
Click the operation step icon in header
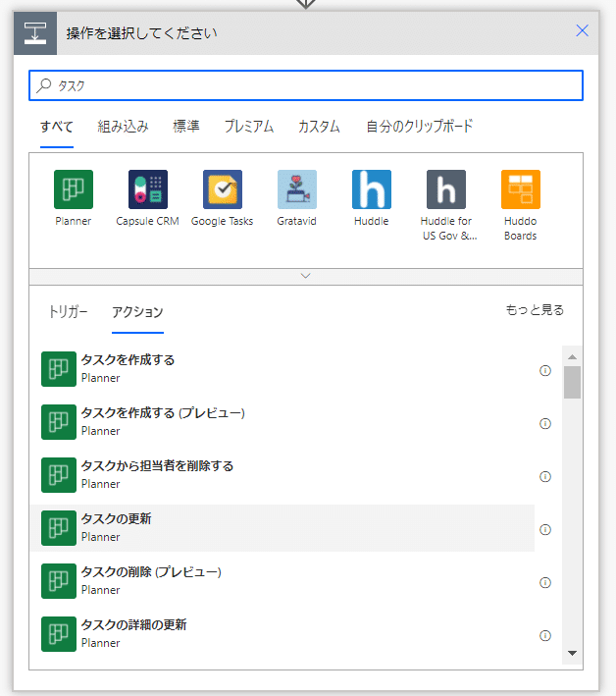pyautogui.click(x=35, y=33)
